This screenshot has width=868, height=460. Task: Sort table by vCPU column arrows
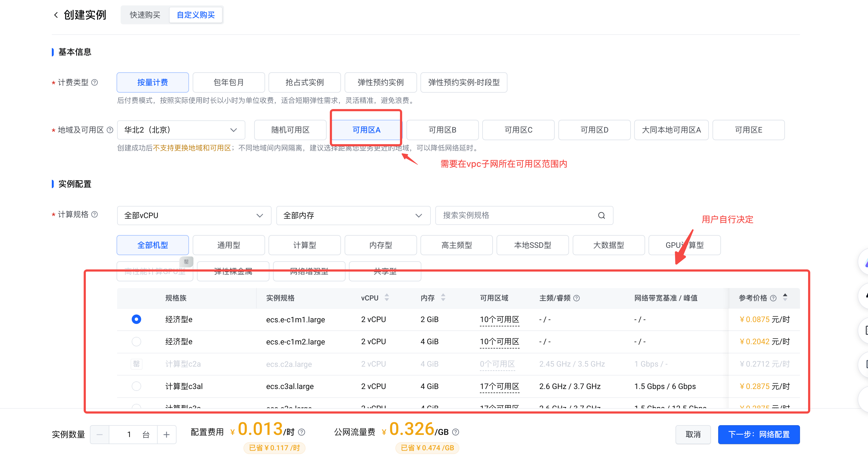pos(387,297)
